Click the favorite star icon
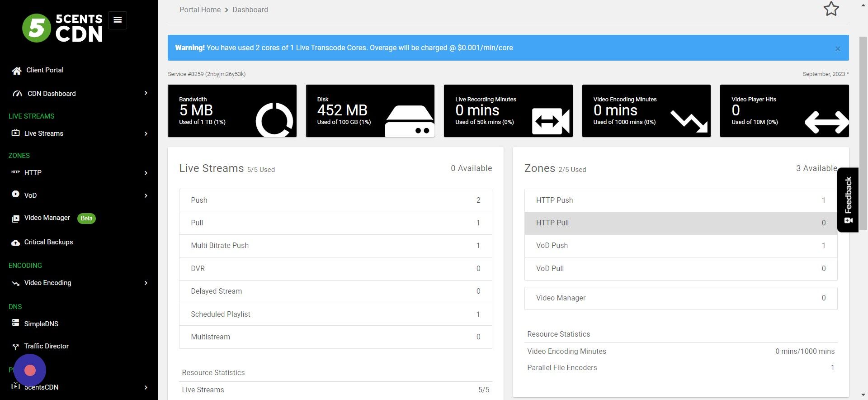This screenshot has width=868, height=400. click(831, 9)
